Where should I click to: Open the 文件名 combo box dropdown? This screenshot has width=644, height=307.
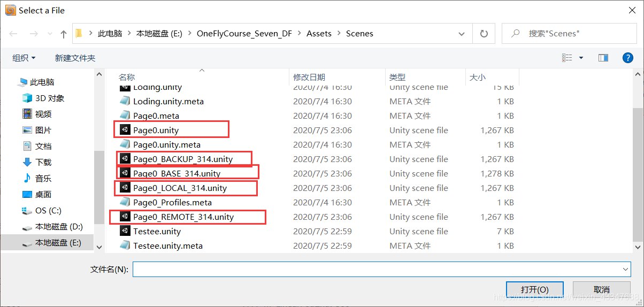coord(626,269)
